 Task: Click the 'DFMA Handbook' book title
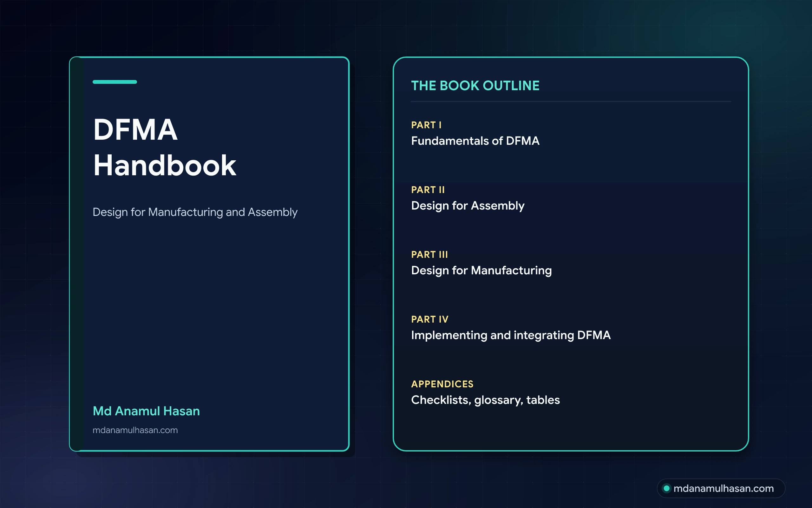pyautogui.click(x=165, y=148)
